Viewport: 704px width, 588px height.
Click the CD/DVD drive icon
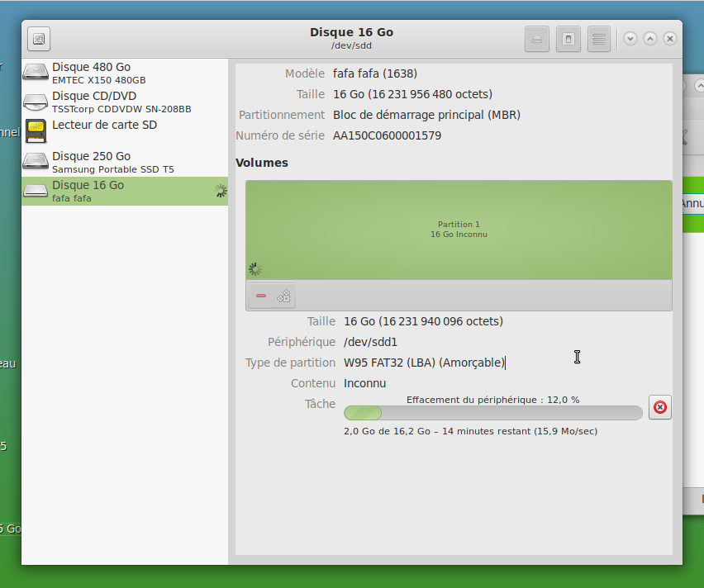tap(36, 102)
